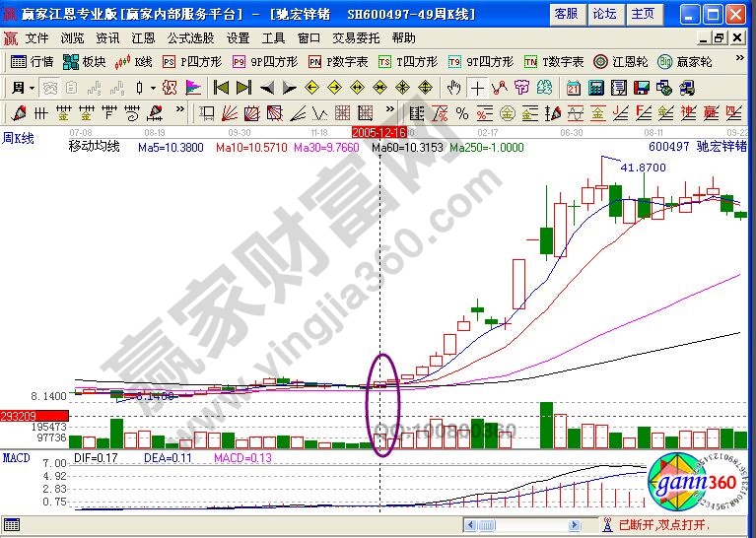This screenshot has width=756, height=538.
Task: Open the 帮助 menu
Action: 403,37
